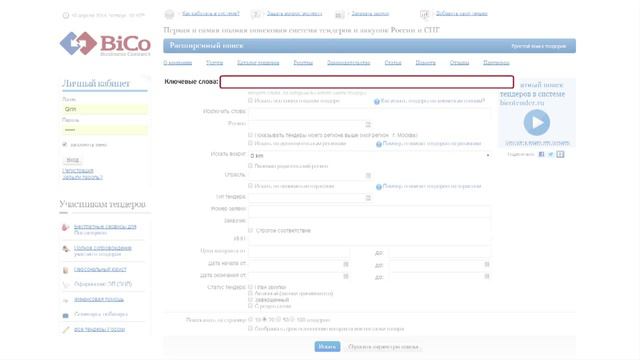Open the search radius 0 km dropdown

click(369, 156)
